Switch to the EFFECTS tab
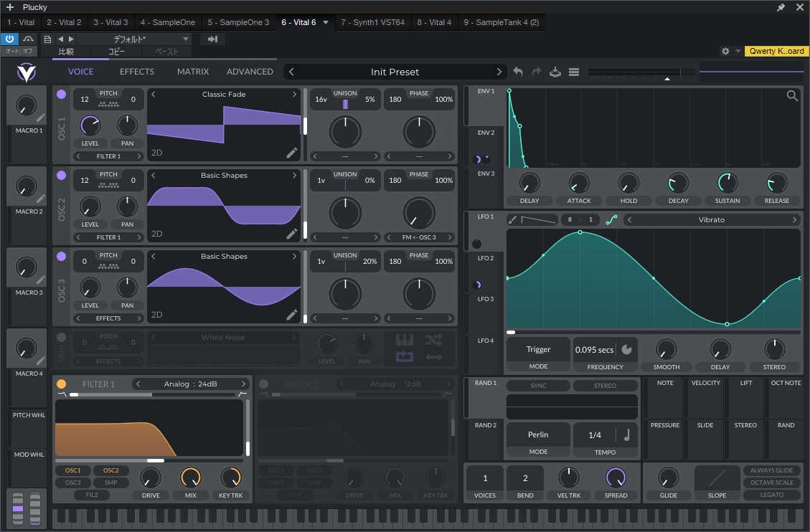This screenshot has height=532, width=810. (137, 72)
